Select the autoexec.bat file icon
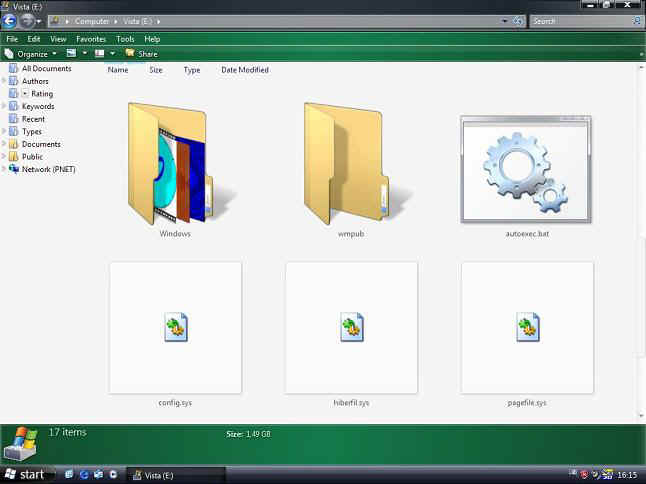 pos(526,168)
